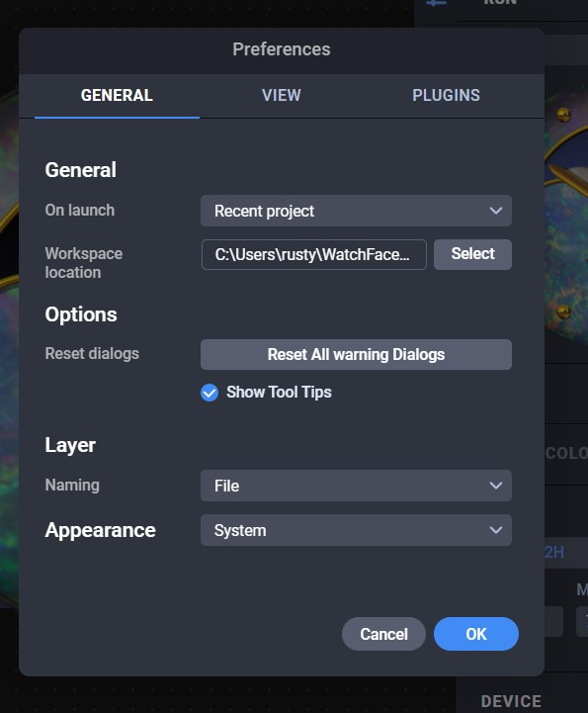Switch to the VIEW preferences tab
The width and height of the screenshot is (588, 713).
pos(282,96)
